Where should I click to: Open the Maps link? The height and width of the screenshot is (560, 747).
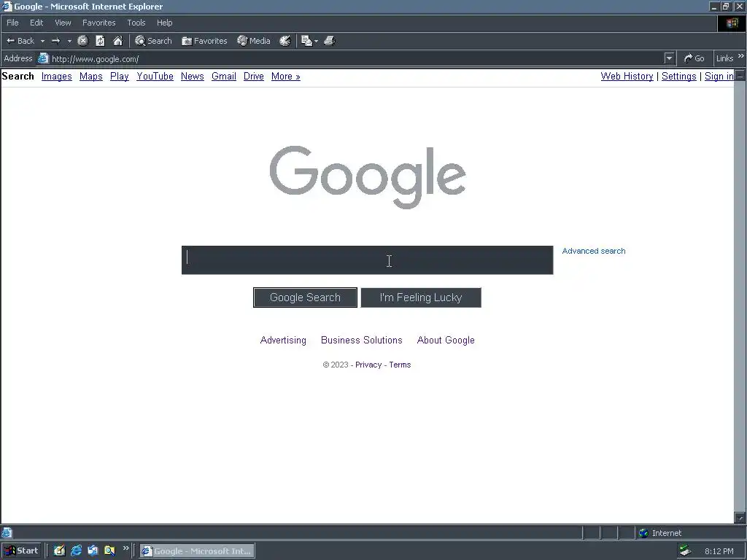[x=91, y=76]
